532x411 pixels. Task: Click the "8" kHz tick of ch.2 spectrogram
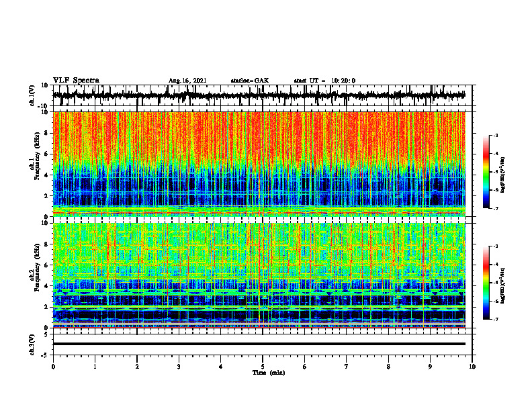pos(46,244)
